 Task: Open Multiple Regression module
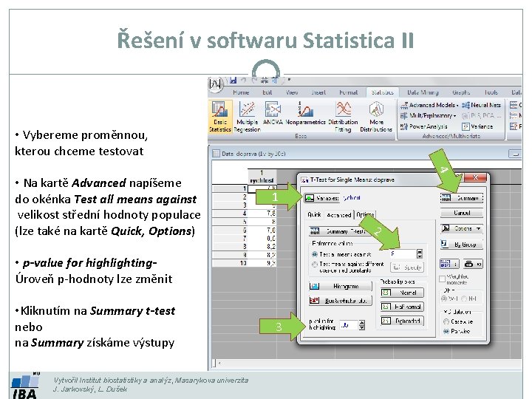247,117
